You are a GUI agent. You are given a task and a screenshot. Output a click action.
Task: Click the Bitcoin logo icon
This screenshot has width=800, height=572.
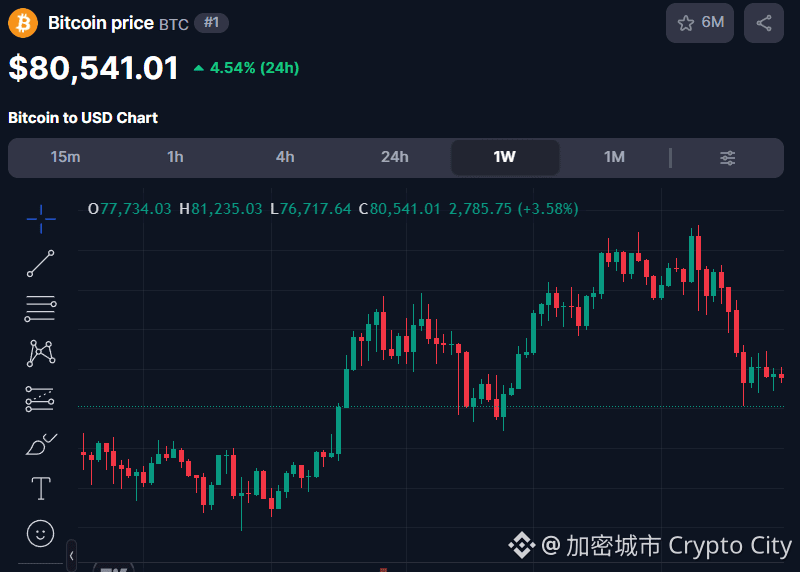click(x=23, y=23)
